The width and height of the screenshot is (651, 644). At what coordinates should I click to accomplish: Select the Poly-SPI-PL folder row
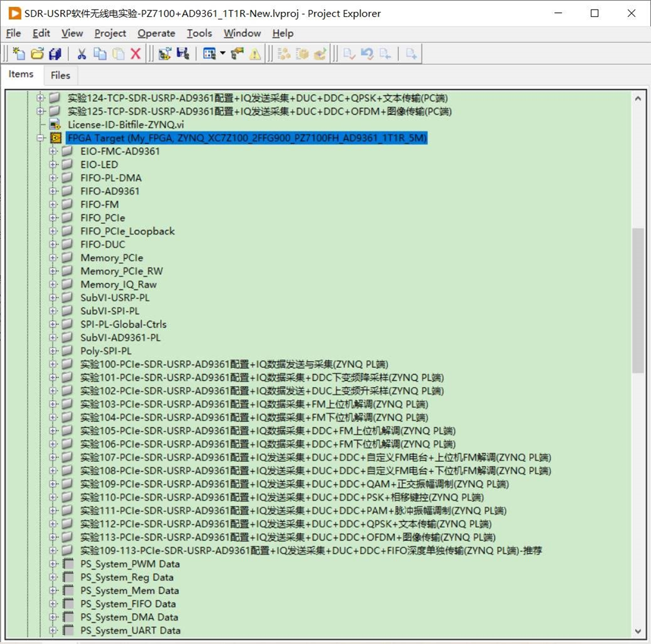click(x=106, y=351)
